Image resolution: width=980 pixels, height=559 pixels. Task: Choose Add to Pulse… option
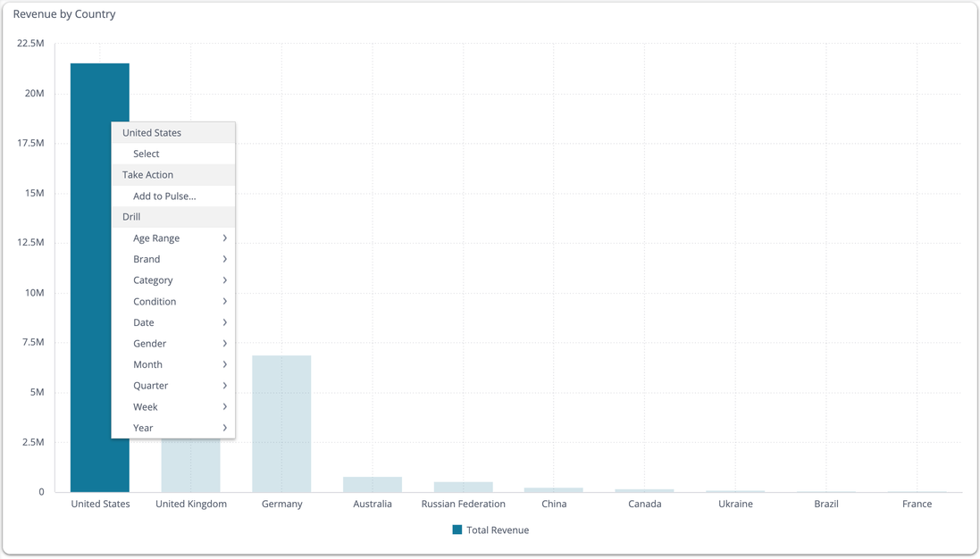pos(164,196)
